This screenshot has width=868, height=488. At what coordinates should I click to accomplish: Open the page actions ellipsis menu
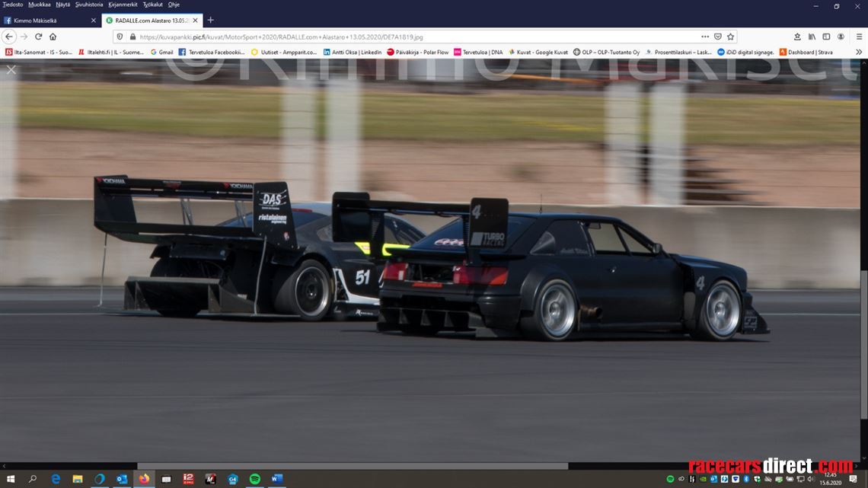click(705, 37)
